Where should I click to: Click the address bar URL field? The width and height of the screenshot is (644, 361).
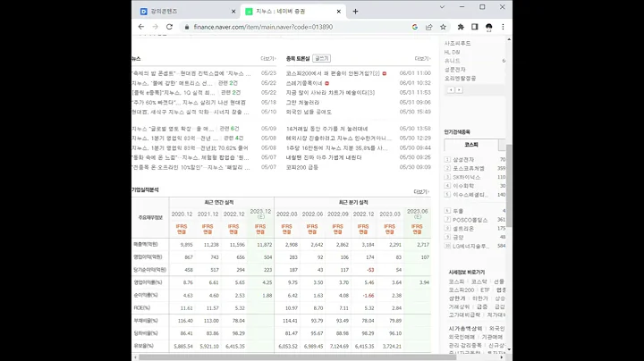pyautogui.click(x=263, y=27)
